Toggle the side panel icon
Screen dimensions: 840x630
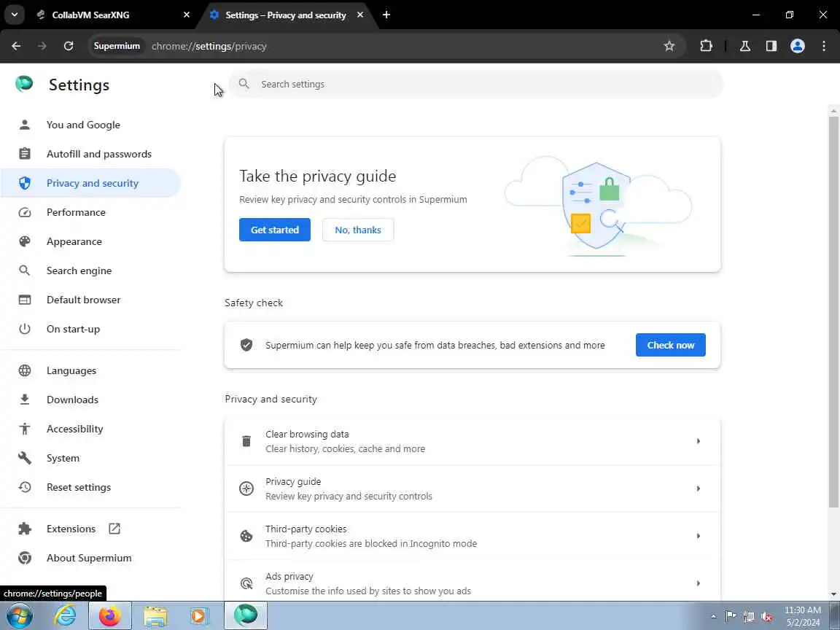click(x=771, y=46)
